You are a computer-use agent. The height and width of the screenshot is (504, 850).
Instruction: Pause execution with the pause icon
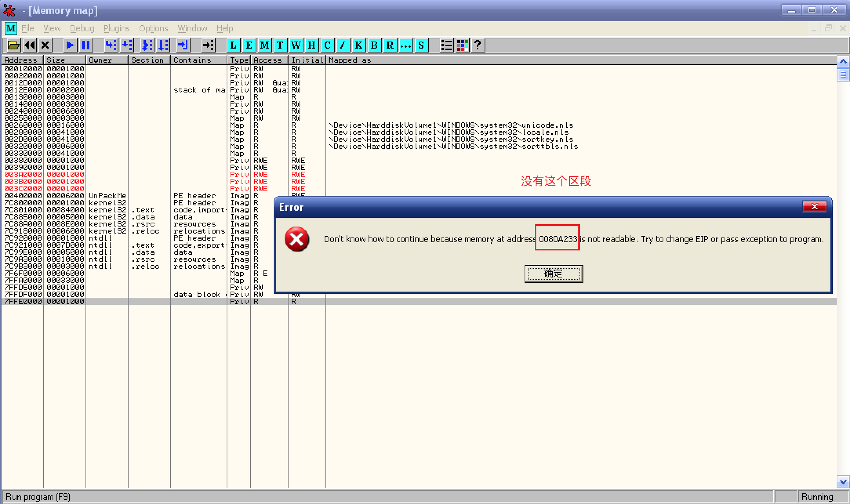pyautogui.click(x=86, y=45)
